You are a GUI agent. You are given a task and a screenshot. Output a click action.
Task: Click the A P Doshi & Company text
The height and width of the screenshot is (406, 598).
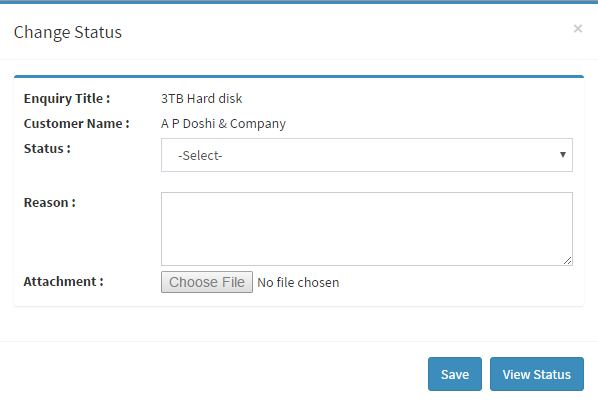click(x=223, y=124)
